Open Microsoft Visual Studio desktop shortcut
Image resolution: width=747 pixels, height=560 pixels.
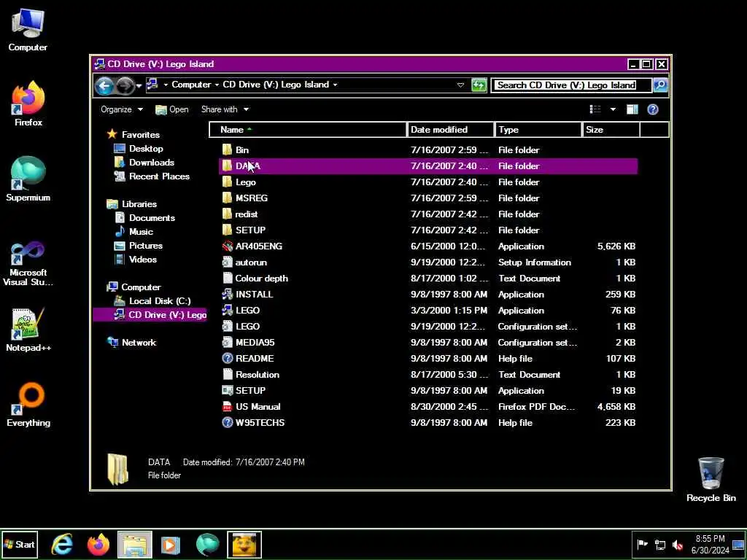point(28,263)
